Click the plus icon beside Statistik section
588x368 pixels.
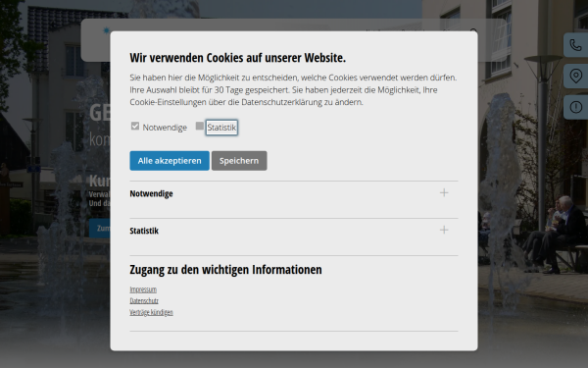[x=444, y=231]
